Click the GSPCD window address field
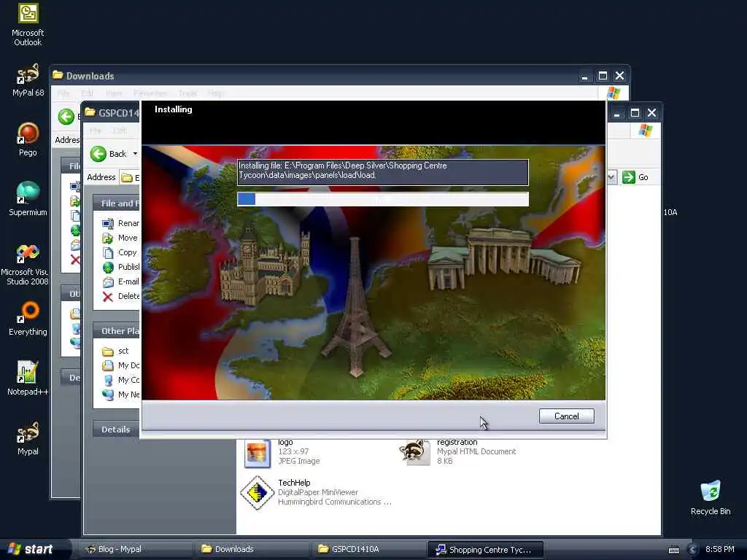The height and width of the screenshot is (560, 747). click(x=130, y=178)
